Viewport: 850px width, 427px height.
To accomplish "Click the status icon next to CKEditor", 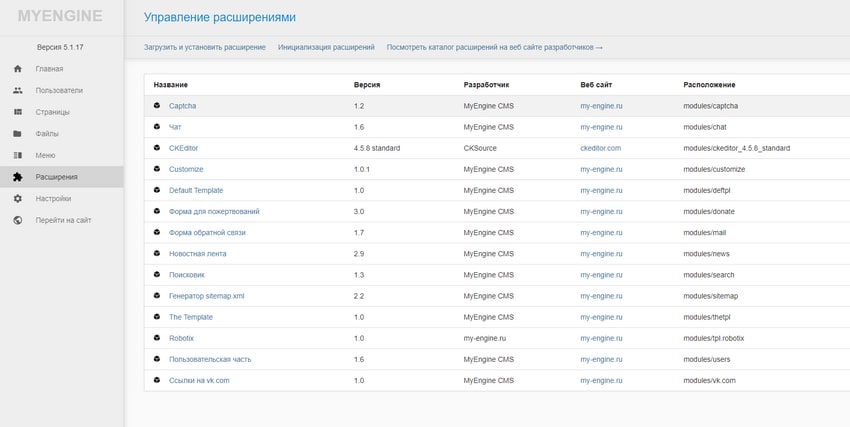I will tap(157, 148).
